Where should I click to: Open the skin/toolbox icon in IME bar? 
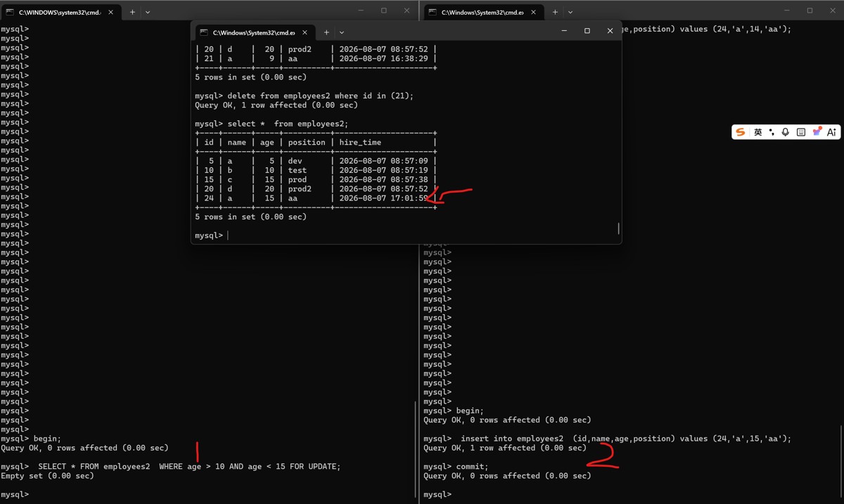(x=817, y=132)
